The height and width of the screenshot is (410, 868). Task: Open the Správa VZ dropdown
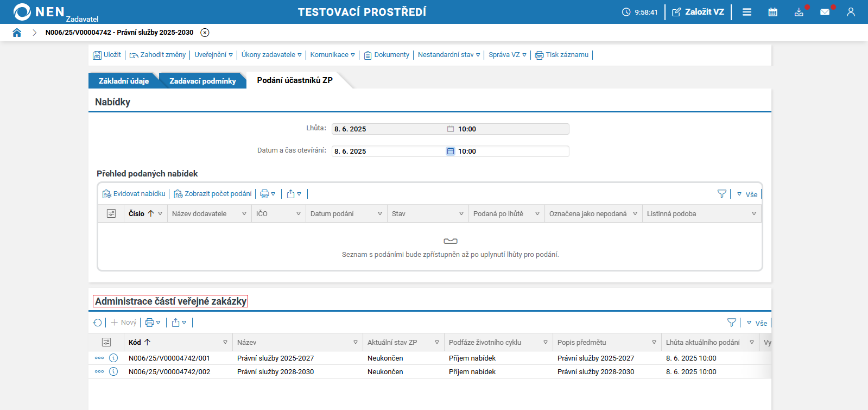[508, 55]
